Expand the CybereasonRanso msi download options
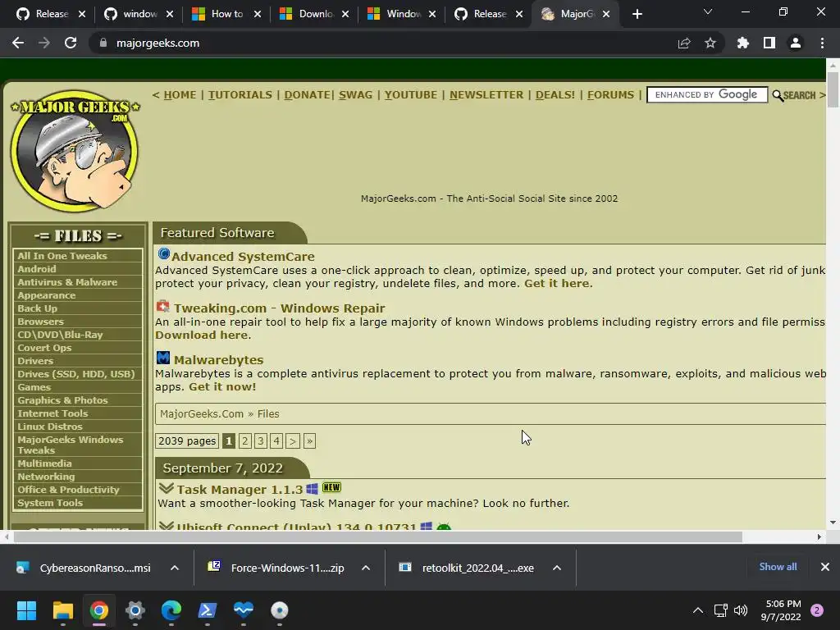Screen dimensions: 840x630 pyautogui.click(x=175, y=568)
